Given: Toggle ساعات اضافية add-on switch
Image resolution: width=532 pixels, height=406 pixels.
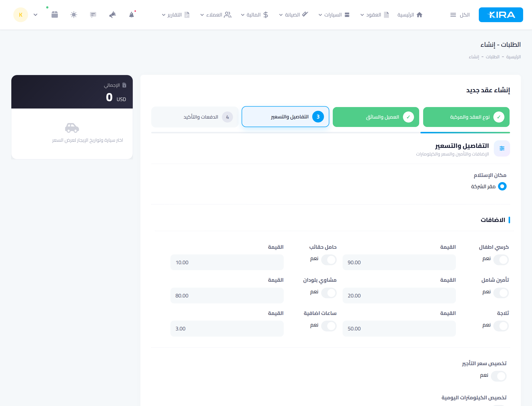Looking at the screenshot, I should (329, 326).
